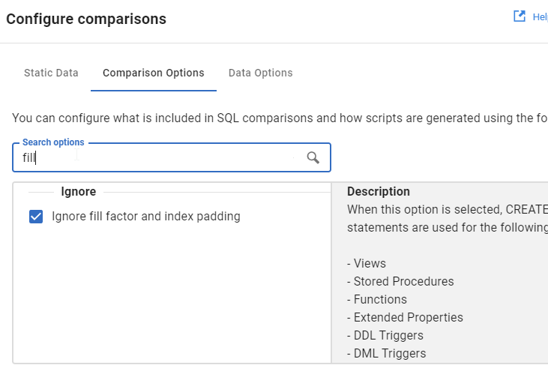The width and height of the screenshot is (548, 392).
Task: Click the Configure comparisons page title
Action: tap(86, 19)
